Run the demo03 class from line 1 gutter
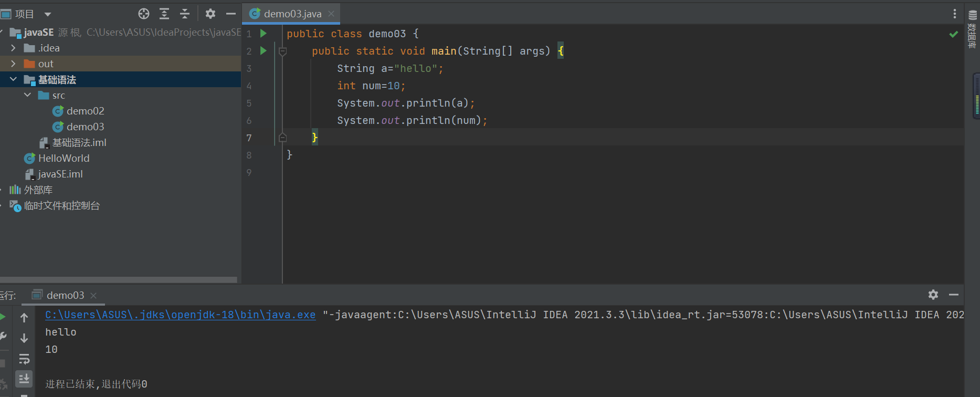Screen dimensions: 980x397 pyautogui.click(x=264, y=34)
